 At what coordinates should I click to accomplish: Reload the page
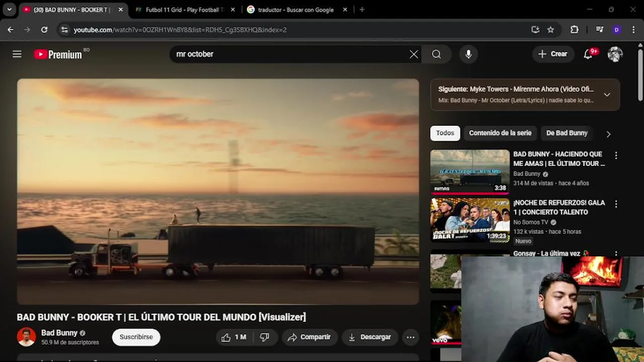pos(44,30)
